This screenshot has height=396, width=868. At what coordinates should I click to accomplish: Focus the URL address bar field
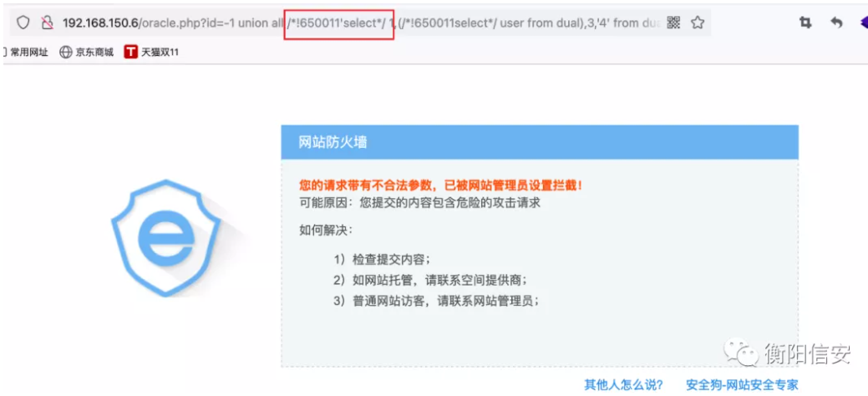coord(360,23)
